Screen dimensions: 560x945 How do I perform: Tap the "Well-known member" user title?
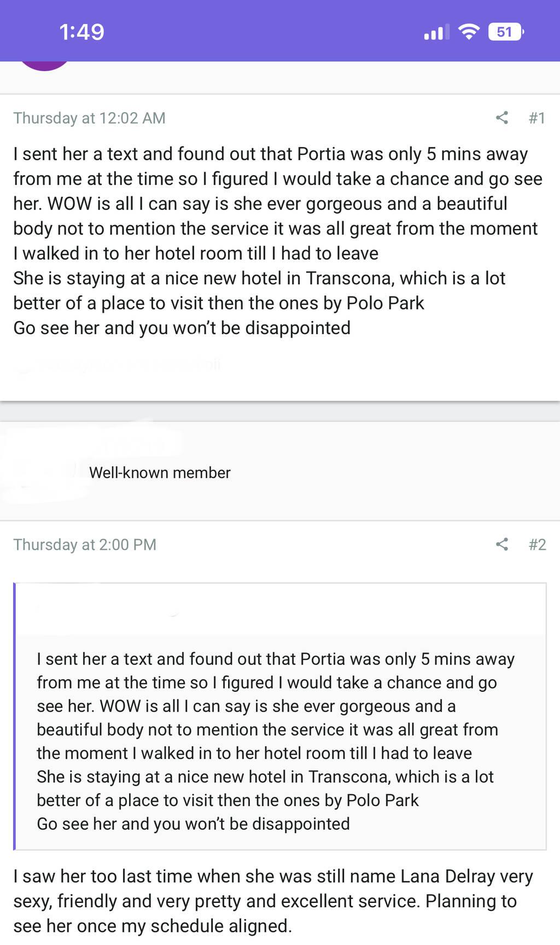pos(160,472)
